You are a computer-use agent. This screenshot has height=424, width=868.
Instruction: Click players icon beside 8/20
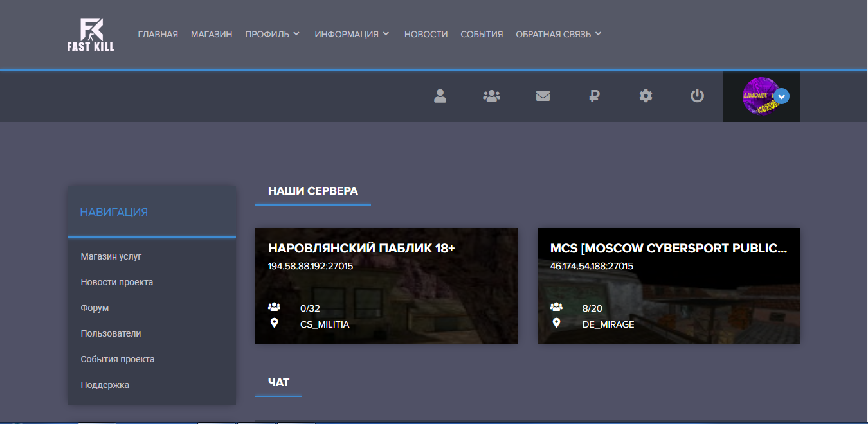[x=557, y=307]
